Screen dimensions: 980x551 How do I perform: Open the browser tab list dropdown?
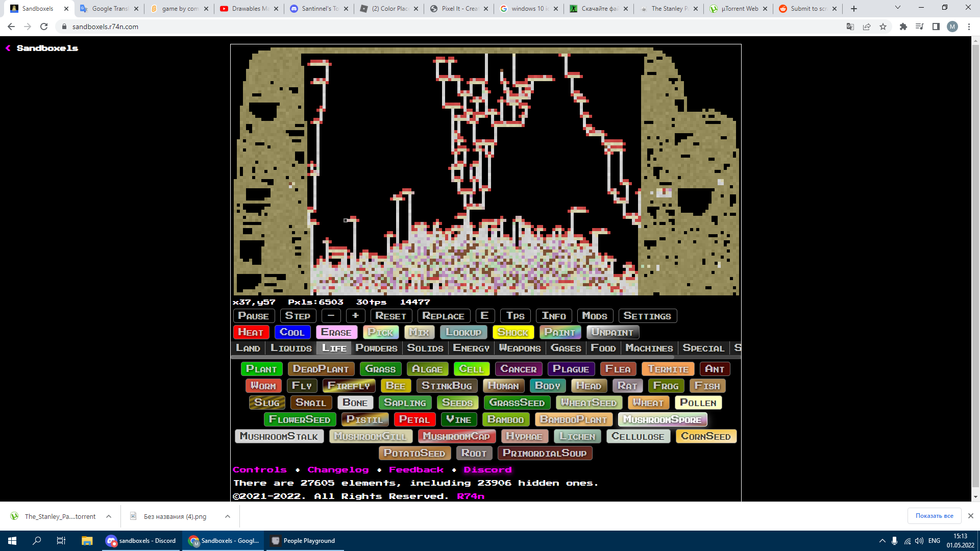click(897, 8)
